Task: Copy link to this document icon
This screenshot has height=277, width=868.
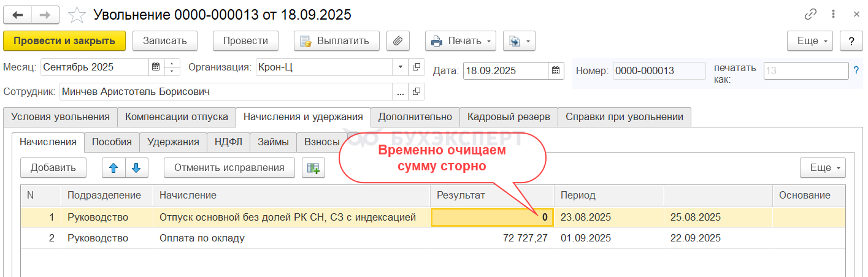Action: pyautogui.click(x=811, y=13)
